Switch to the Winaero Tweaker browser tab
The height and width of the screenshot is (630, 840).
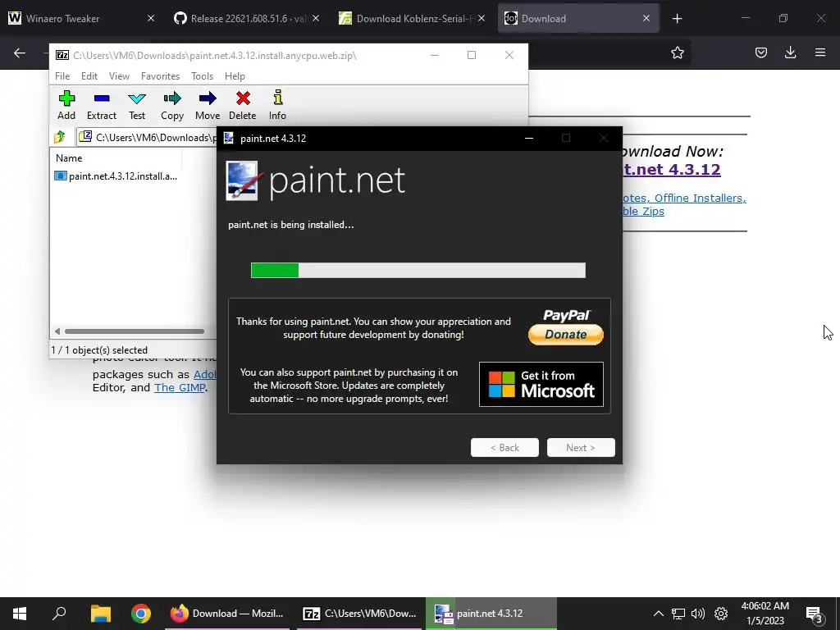tap(80, 18)
